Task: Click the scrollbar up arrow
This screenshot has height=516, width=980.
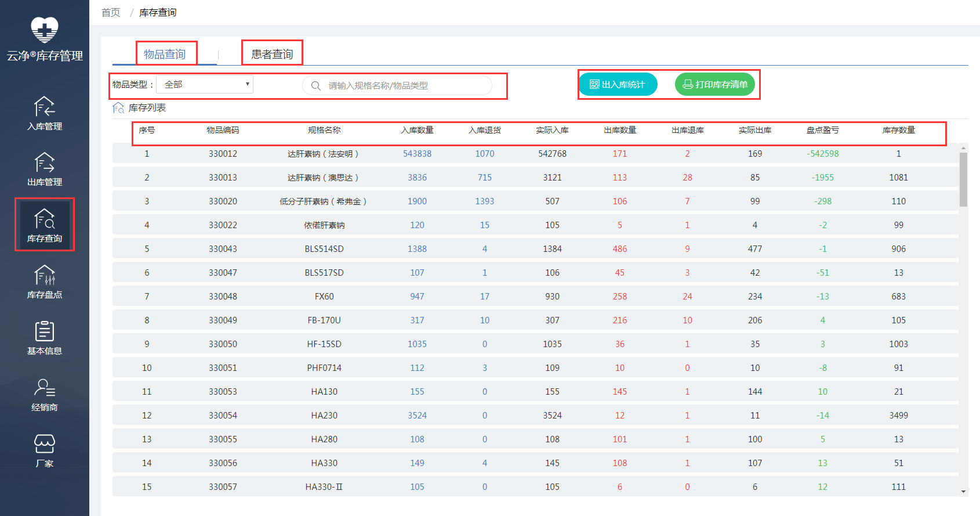Action: tap(963, 148)
